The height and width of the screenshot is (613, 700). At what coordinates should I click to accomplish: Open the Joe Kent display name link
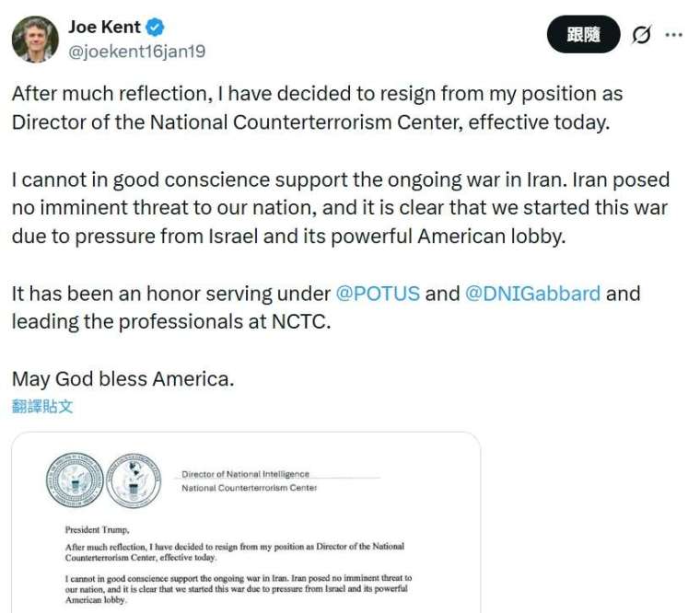tap(104, 28)
